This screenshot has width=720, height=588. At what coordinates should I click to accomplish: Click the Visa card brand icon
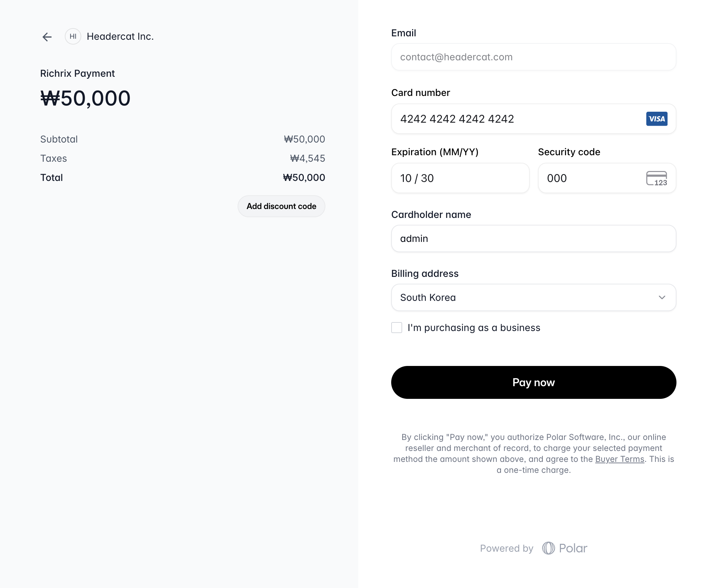(x=657, y=119)
